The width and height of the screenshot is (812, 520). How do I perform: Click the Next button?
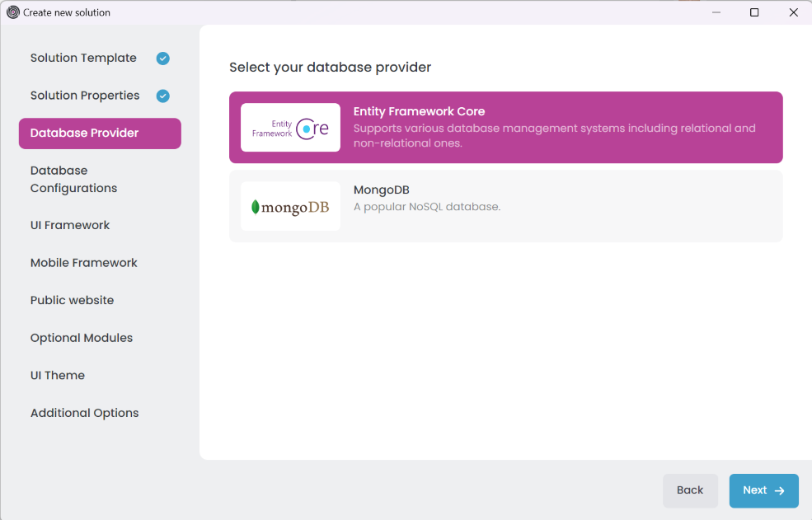764,490
